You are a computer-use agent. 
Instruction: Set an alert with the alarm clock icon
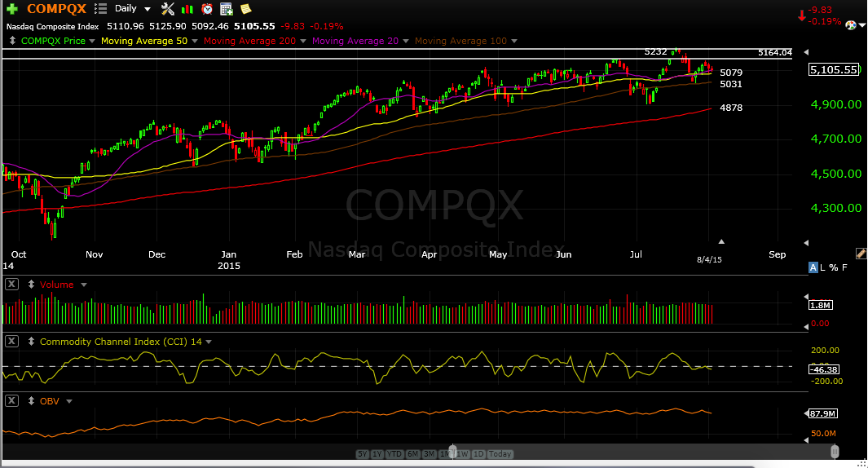point(206,9)
